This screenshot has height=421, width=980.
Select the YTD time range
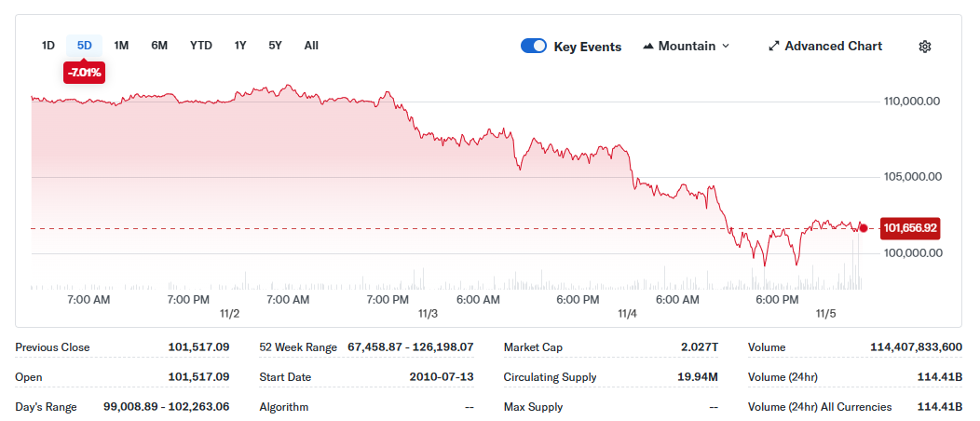click(200, 46)
